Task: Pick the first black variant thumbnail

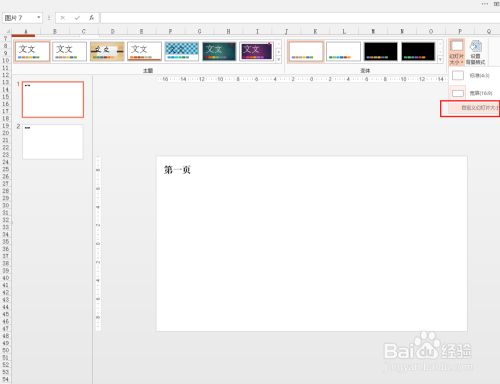Action: point(381,52)
